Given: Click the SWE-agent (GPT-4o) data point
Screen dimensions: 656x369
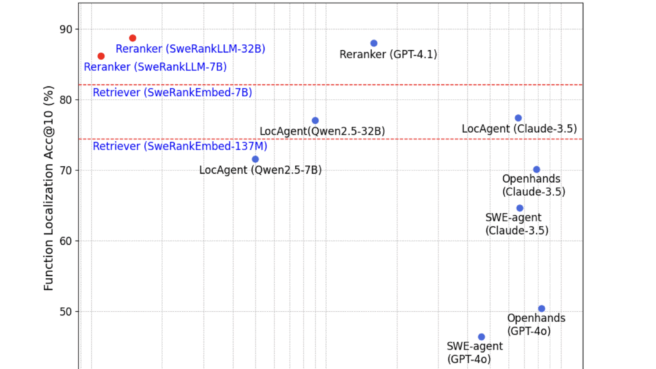Looking at the screenshot, I should 482,337.
